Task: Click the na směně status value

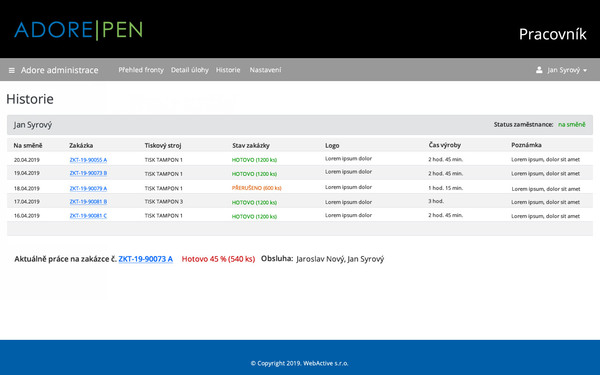Action: coord(572,124)
